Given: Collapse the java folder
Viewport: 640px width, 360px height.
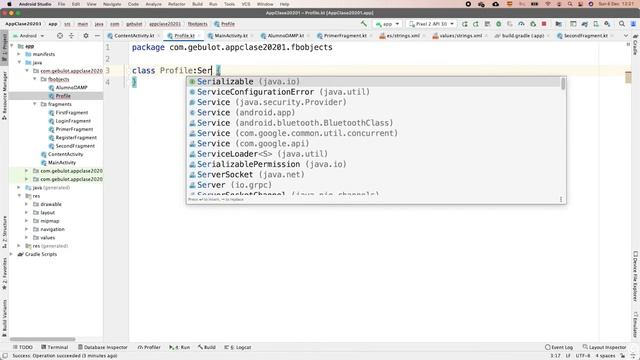Looking at the screenshot, I should 19,62.
